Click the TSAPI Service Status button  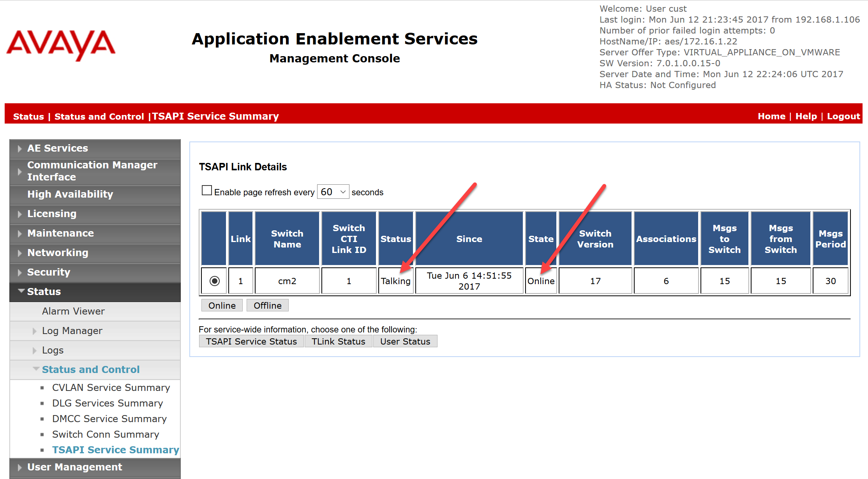pos(251,341)
